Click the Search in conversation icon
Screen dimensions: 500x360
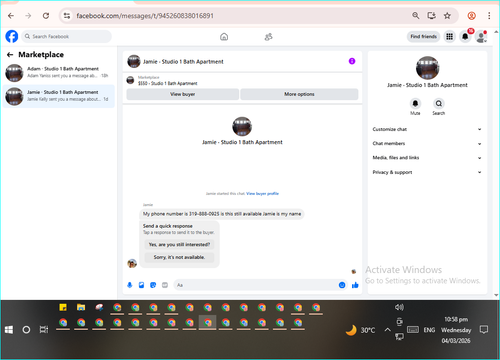439,104
